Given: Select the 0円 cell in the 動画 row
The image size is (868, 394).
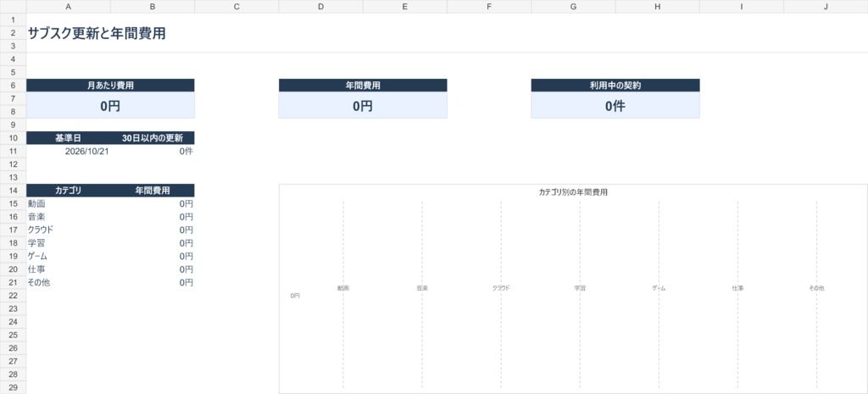Looking at the screenshot, I should (153, 203).
